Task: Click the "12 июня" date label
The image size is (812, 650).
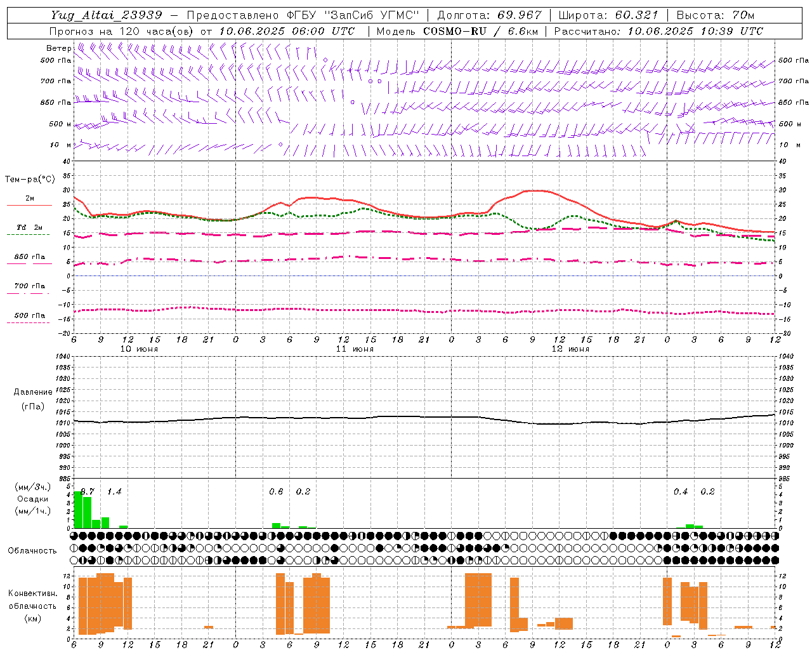Action: click(x=570, y=349)
